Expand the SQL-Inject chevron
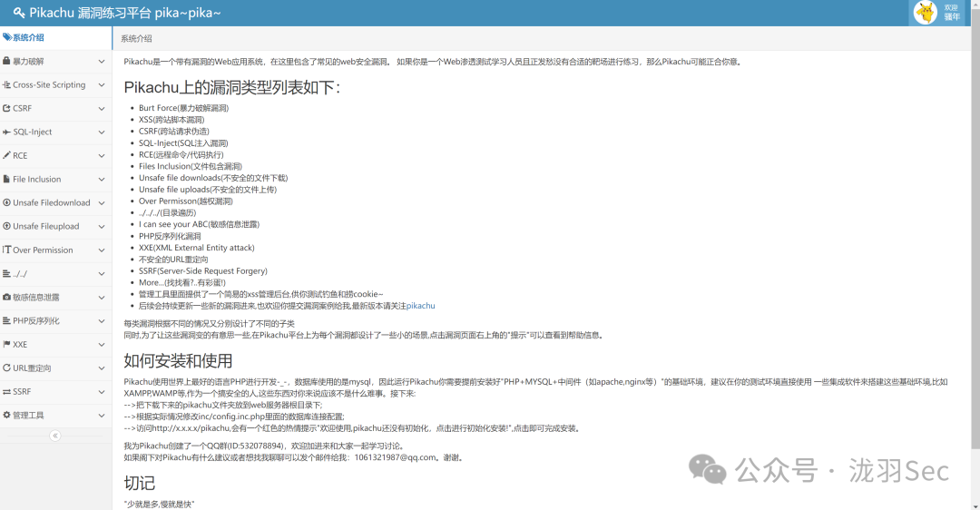 coord(102,132)
